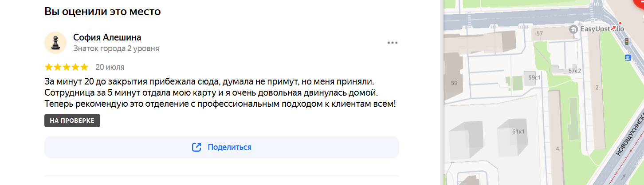Click the blue public transport stop icon

[x=628, y=57]
